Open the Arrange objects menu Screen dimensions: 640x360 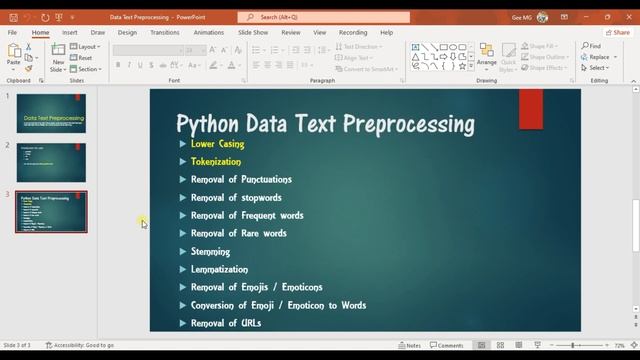[x=487, y=56]
